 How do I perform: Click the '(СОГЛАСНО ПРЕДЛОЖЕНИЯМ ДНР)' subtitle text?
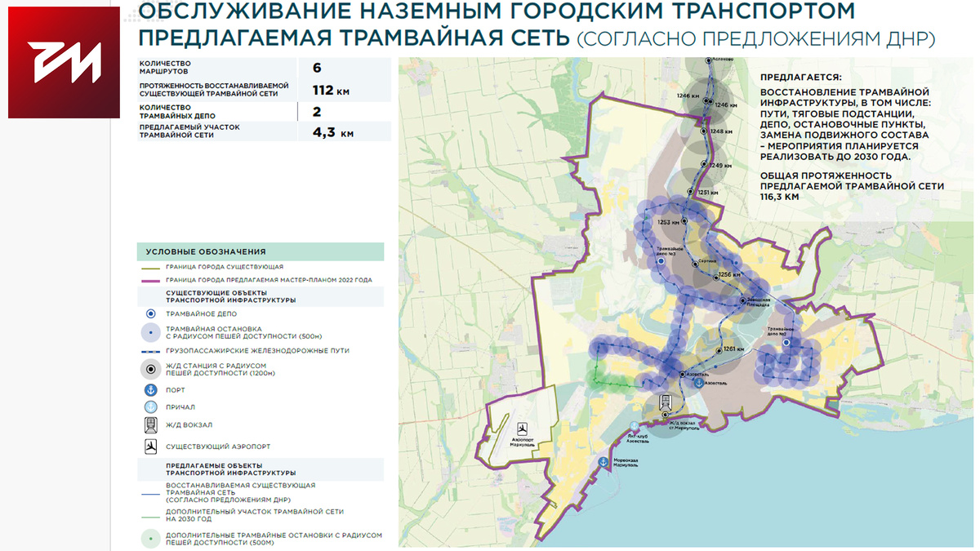point(756,38)
